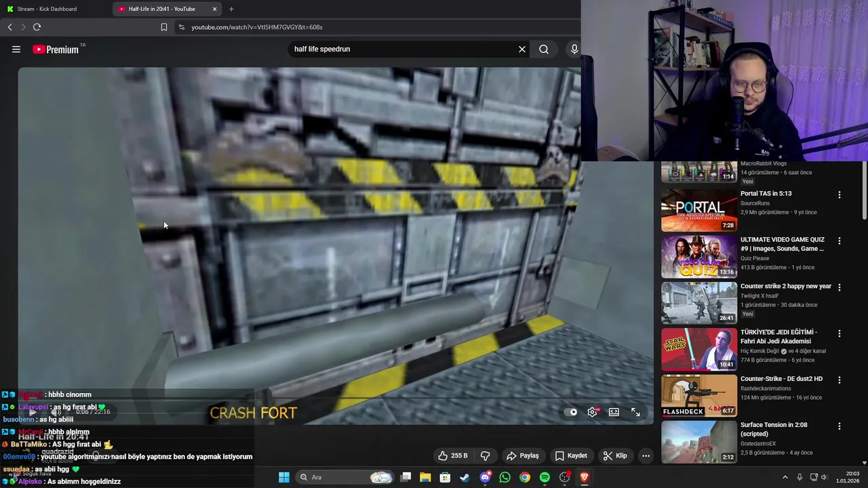This screenshot has height=488, width=868.
Task: Click the taskbar Ara search box
Action: (346, 477)
